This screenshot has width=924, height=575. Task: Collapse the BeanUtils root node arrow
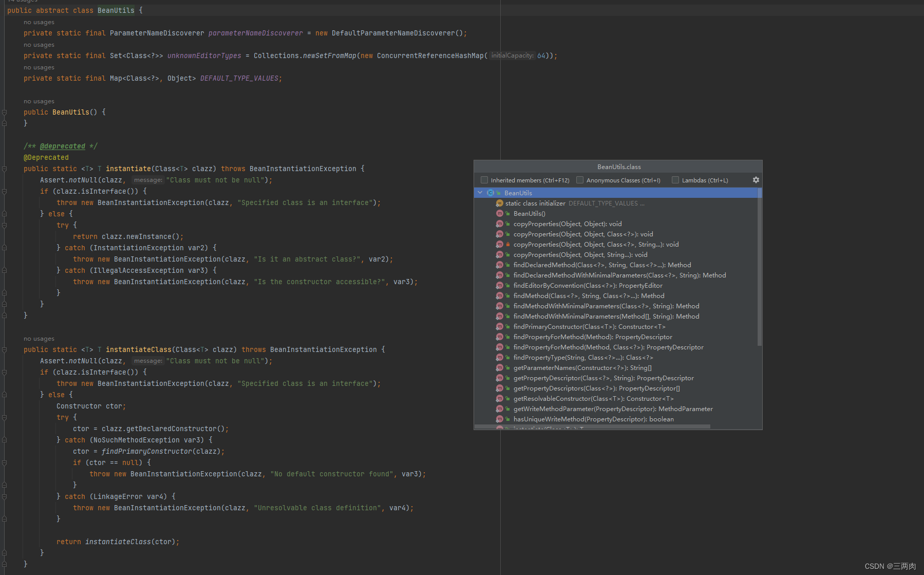(480, 193)
